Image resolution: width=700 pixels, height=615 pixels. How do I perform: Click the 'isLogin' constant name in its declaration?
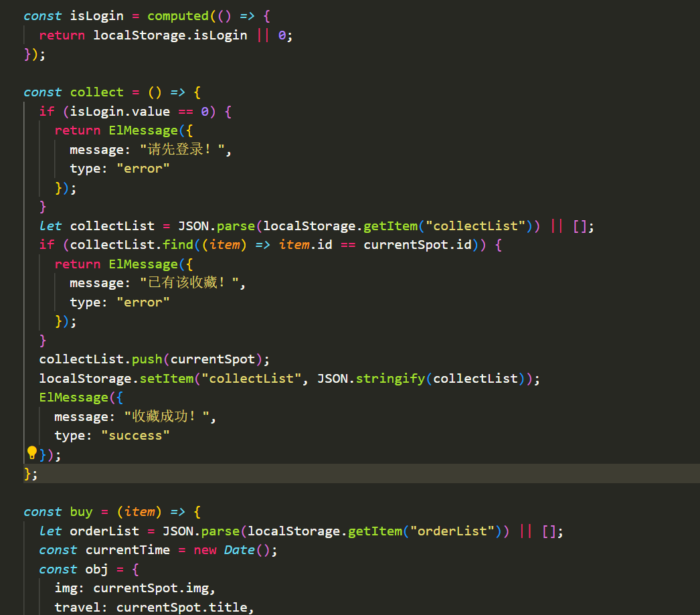click(x=96, y=16)
